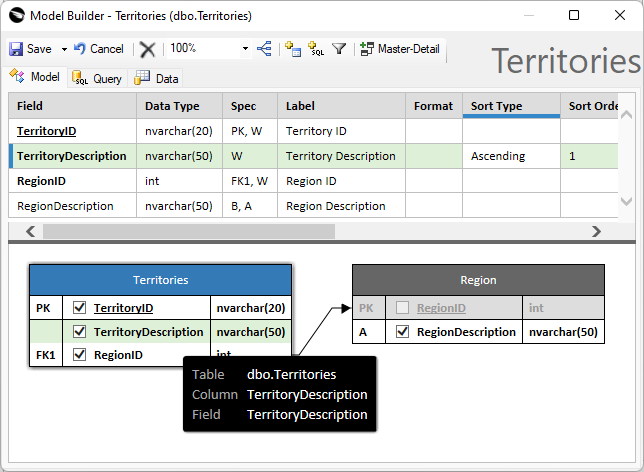The width and height of the screenshot is (644, 472).
Task: Click the Spec column header
Action: coord(250,106)
